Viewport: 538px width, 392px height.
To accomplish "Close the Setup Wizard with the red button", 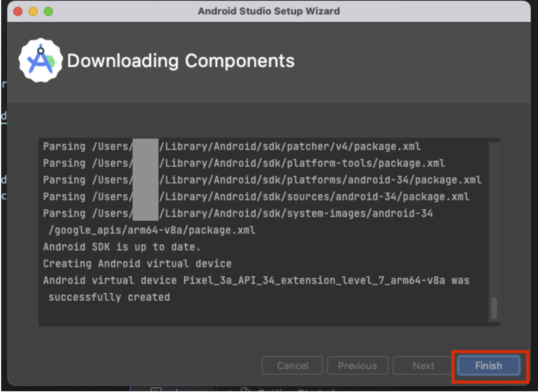I will click(18, 11).
